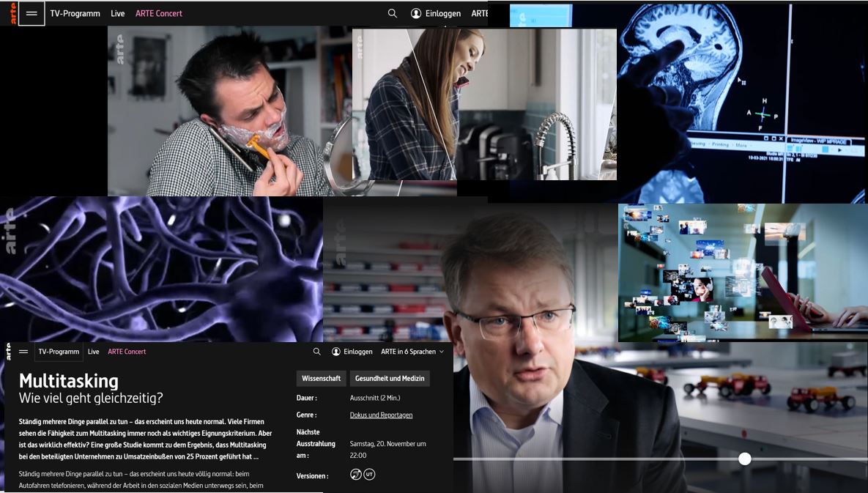This screenshot has height=493, width=868.
Task: Open the image of man shaving while phoning
Action: (x=230, y=111)
